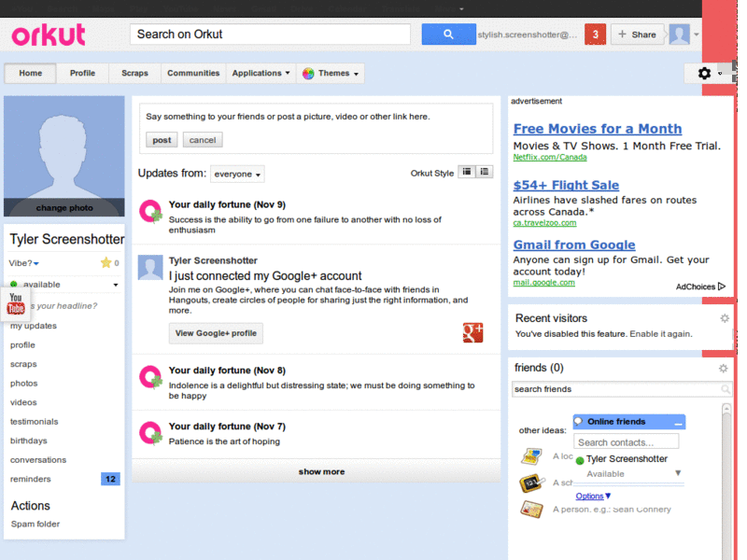Open testimonials in the sidebar
Image resolution: width=747 pixels, height=560 pixels.
click(x=35, y=422)
